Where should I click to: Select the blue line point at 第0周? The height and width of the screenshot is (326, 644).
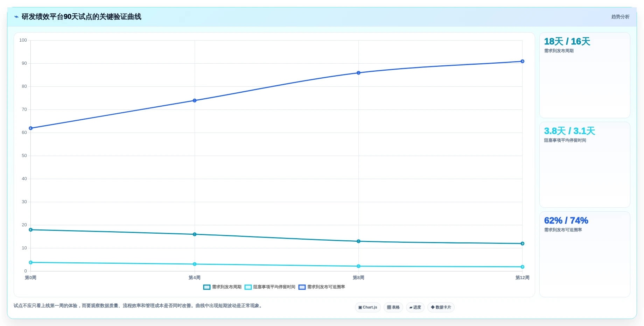pyautogui.click(x=31, y=128)
